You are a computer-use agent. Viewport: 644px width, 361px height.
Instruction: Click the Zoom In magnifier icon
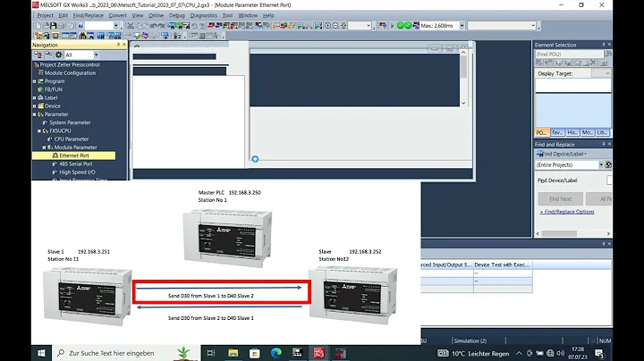coord(327,25)
